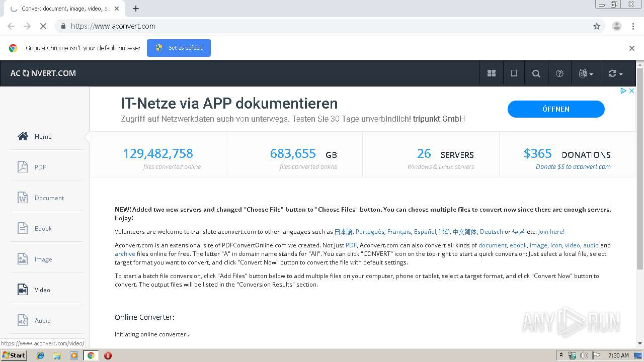The width and height of the screenshot is (644, 362).
Task: Click the Online Converter: heading
Action: pos(144,317)
